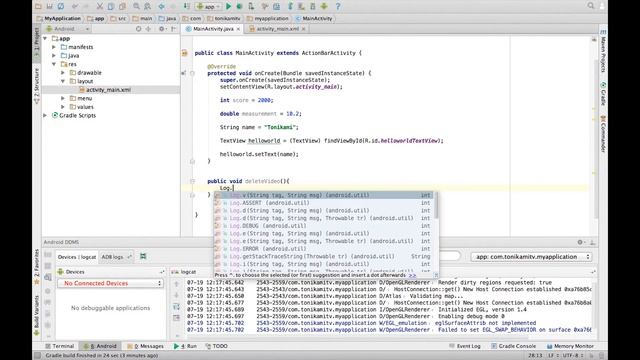
Task: Open Android DDMS panel gear settings
Action: click(580, 242)
